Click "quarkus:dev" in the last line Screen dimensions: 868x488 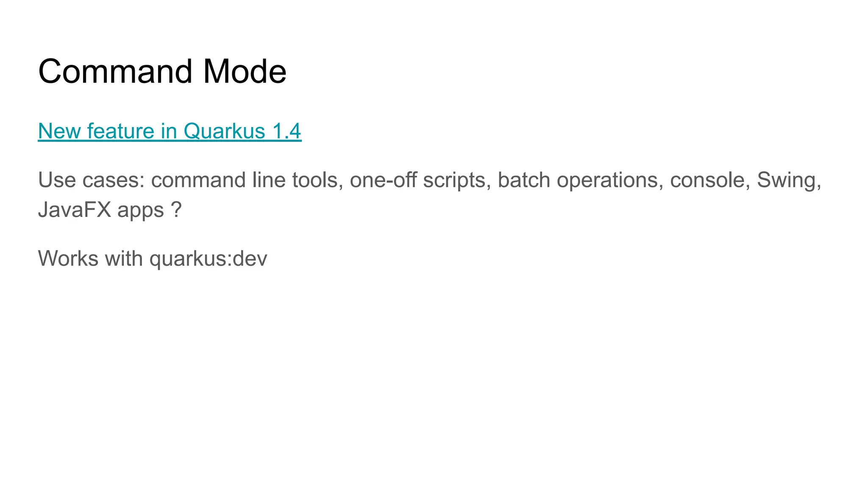(x=208, y=259)
